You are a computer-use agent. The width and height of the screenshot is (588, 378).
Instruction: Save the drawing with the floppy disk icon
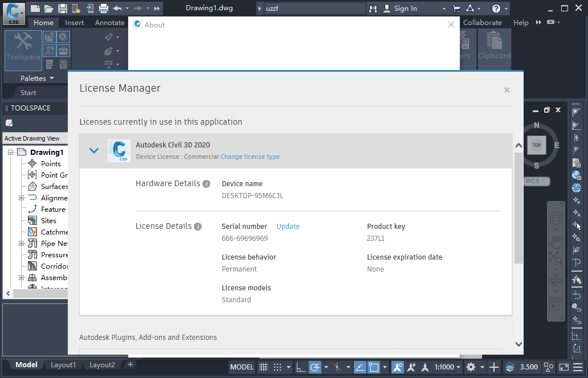tap(63, 8)
